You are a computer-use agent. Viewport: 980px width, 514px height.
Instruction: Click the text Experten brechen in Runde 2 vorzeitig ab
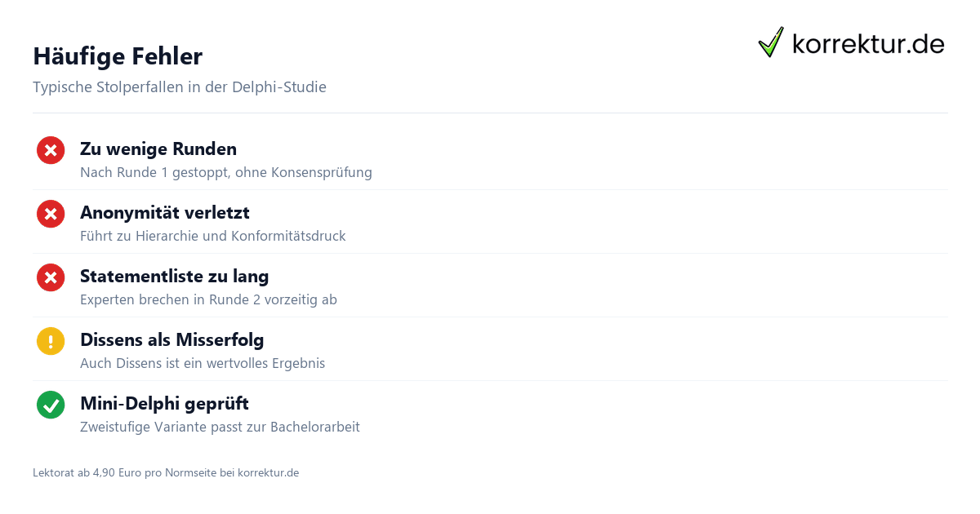[x=208, y=300]
